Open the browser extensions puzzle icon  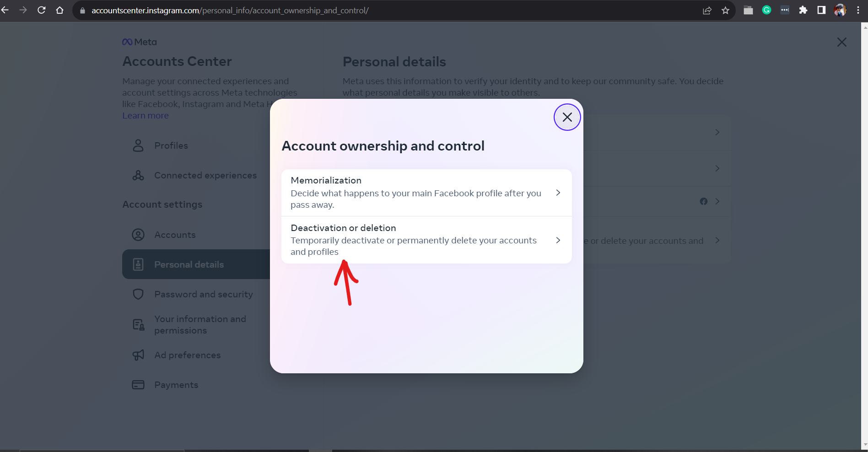pyautogui.click(x=803, y=10)
